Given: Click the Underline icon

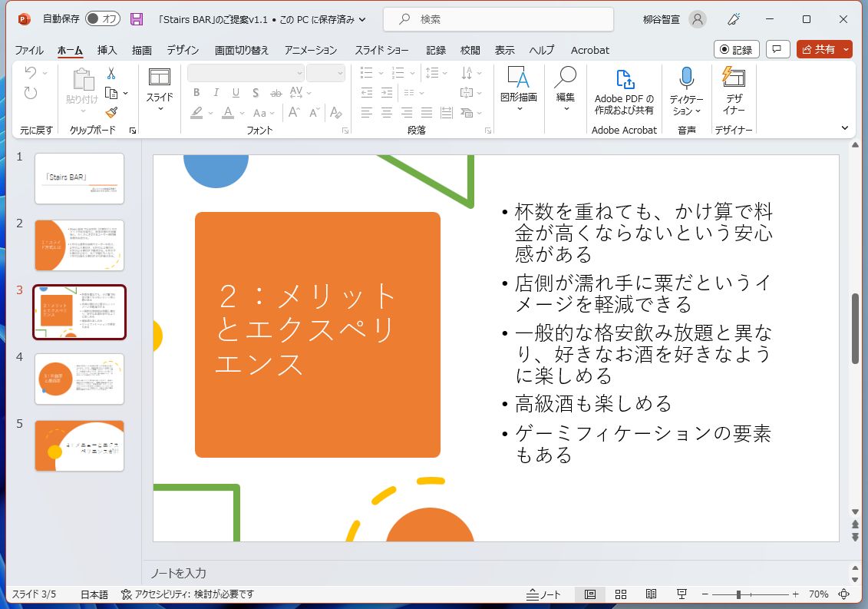Looking at the screenshot, I should click(235, 92).
